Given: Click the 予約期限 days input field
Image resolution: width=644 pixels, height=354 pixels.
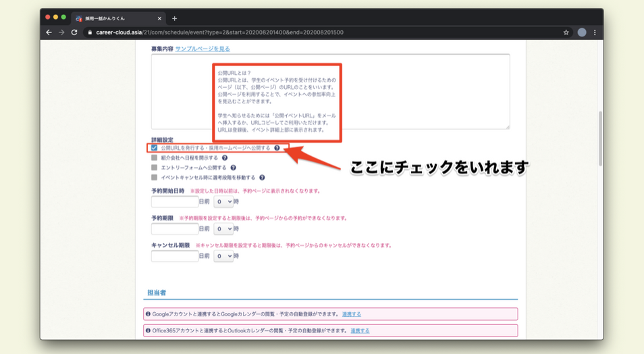Looking at the screenshot, I should click(175, 228).
